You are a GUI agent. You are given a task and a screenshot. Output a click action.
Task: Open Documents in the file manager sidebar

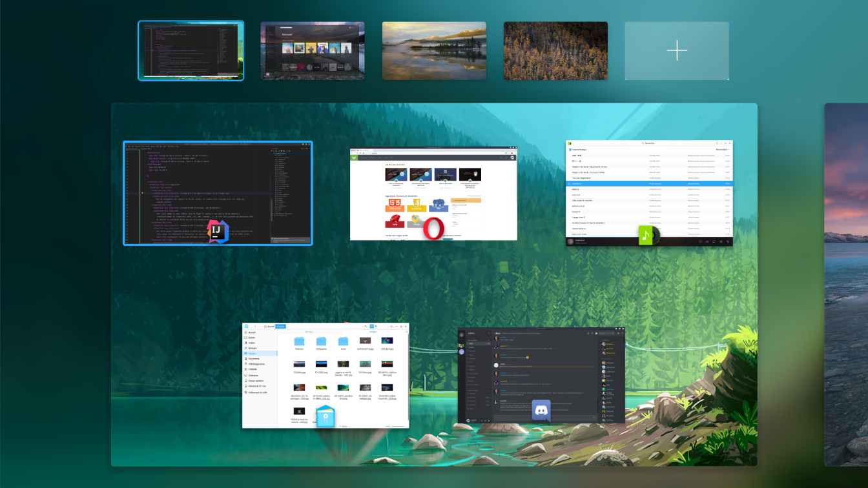(x=260, y=359)
